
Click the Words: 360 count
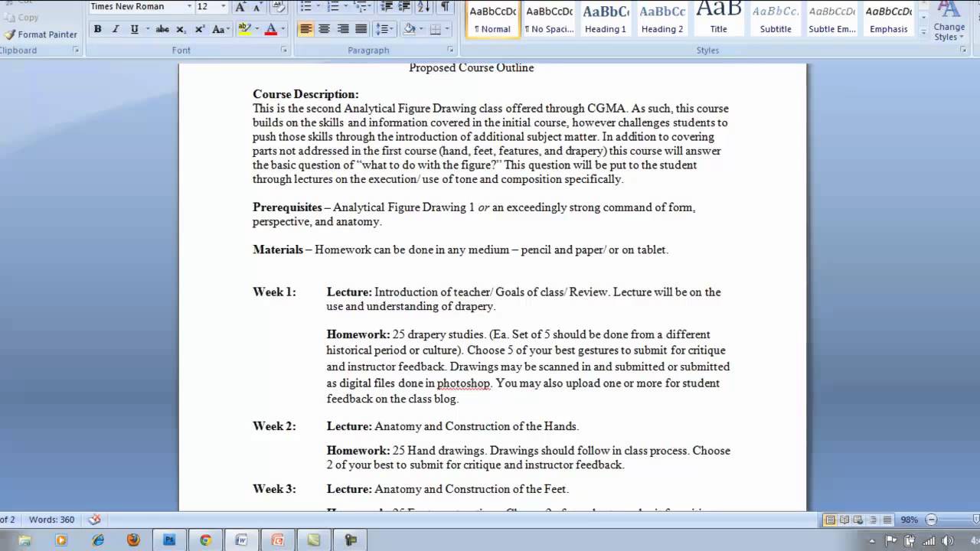tap(51, 520)
